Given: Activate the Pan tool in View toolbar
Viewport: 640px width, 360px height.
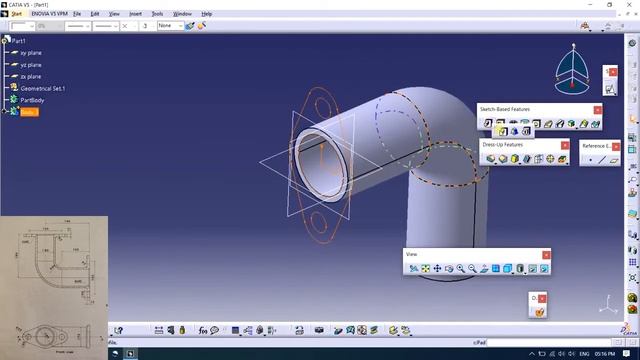Looking at the screenshot, I should 437,269.
